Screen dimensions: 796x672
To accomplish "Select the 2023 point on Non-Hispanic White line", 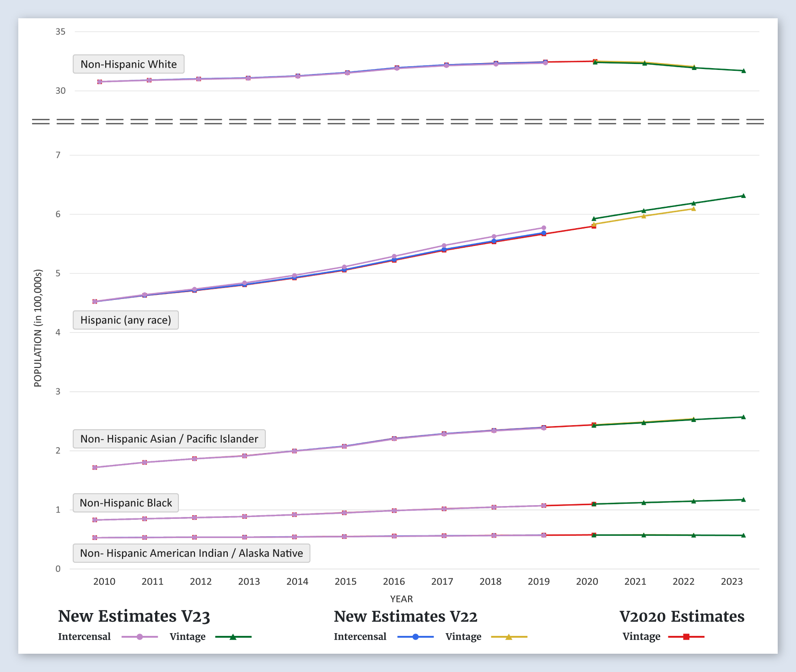I will coord(743,71).
